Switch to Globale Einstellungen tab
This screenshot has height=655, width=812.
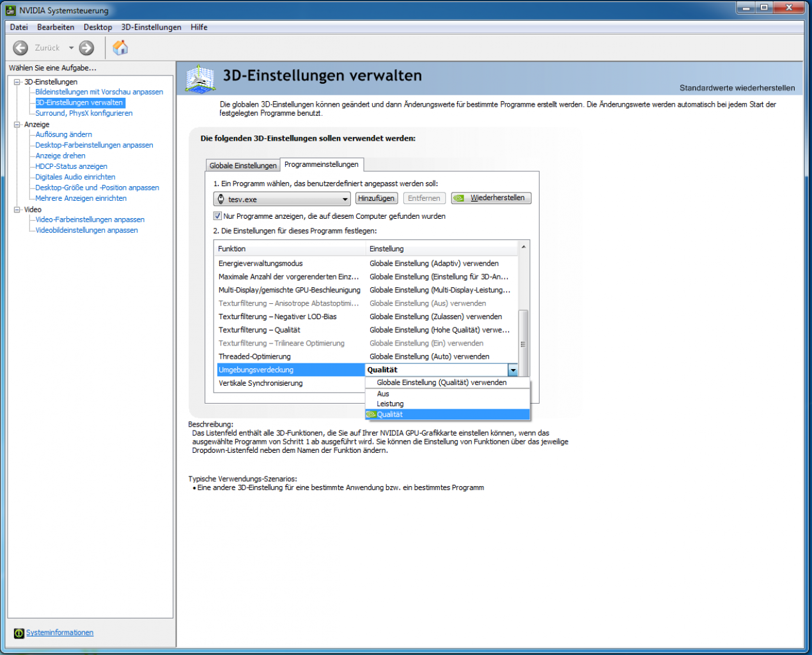tap(243, 166)
